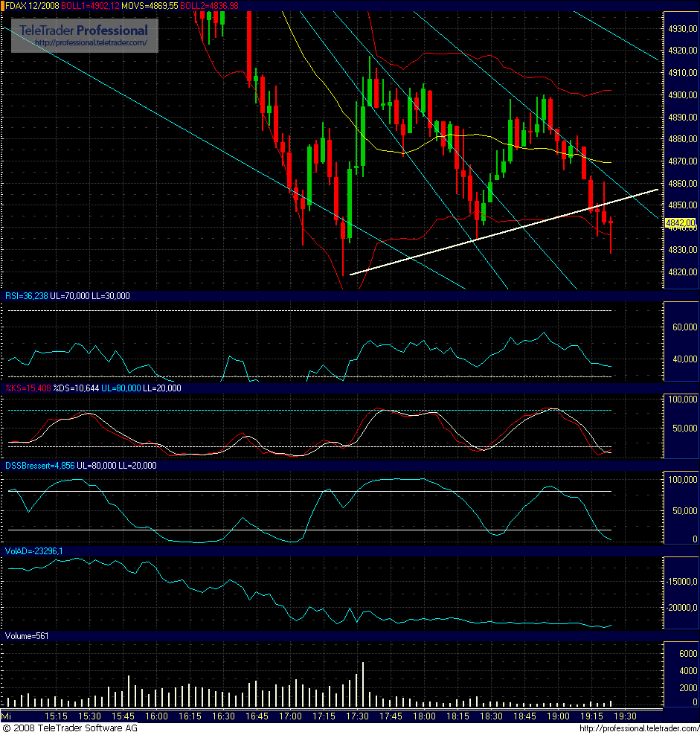This screenshot has height=735, width=700.
Task: Click the 19:30 time axis label
Action: click(626, 716)
